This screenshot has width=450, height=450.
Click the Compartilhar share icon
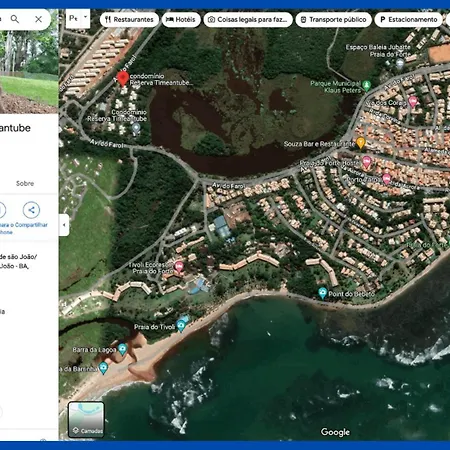click(31, 210)
